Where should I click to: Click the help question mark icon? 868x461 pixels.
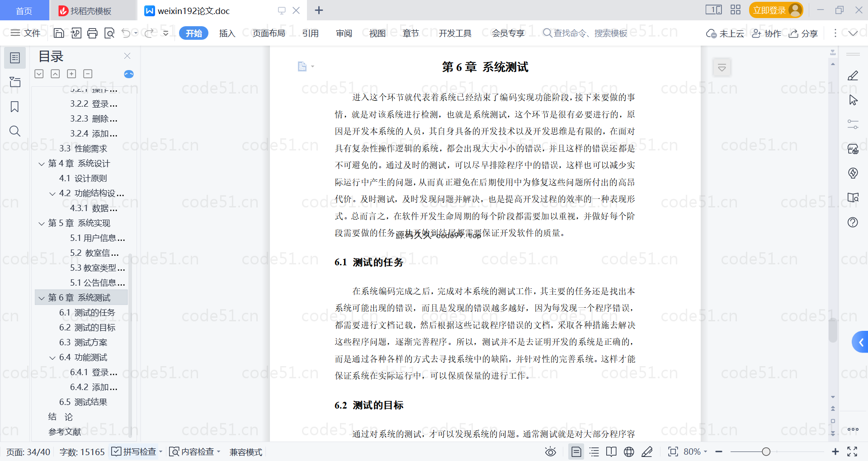[x=853, y=222]
